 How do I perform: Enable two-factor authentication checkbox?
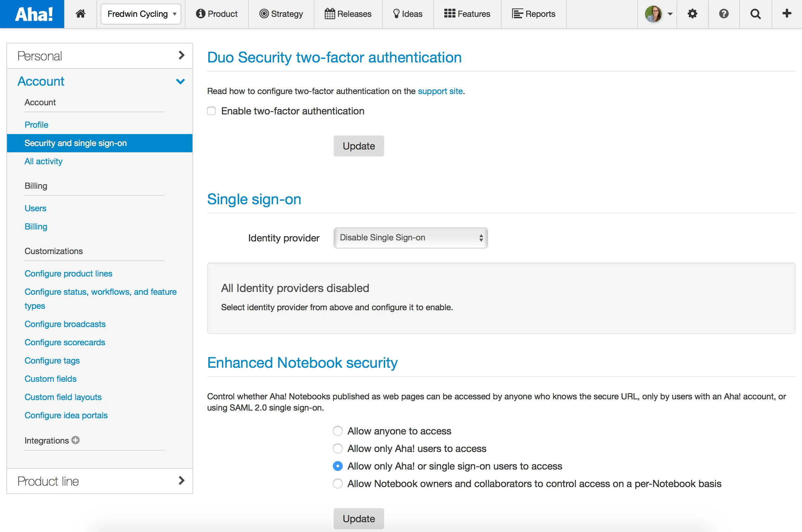click(x=211, y=111)
